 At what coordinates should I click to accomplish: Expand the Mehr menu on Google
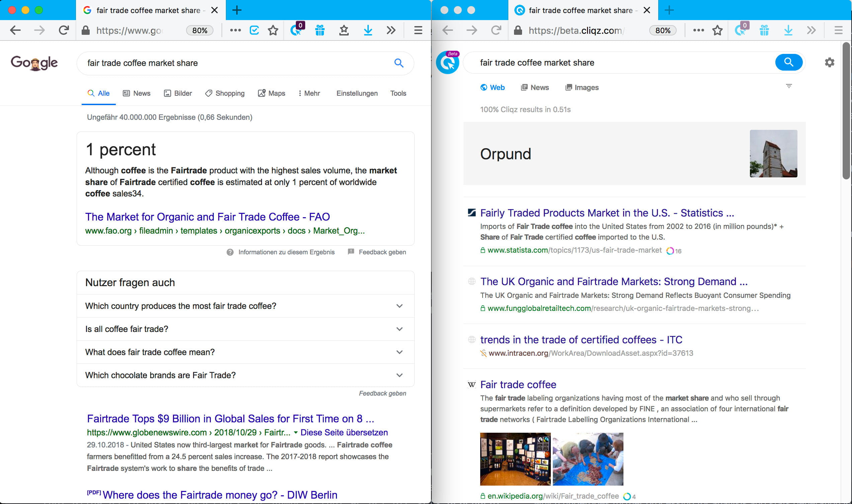309,93
